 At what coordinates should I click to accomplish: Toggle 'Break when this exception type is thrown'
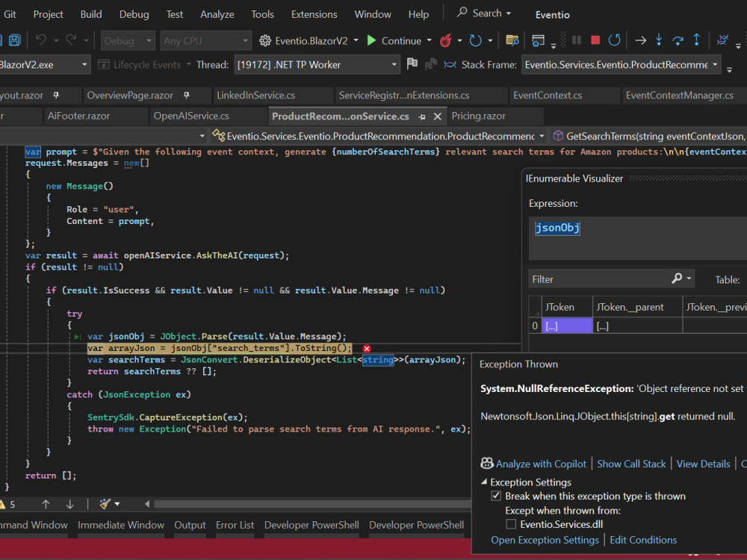496,496
